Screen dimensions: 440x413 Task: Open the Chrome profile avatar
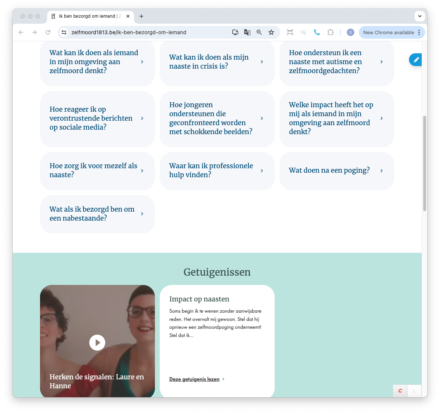pyautogui.click(x=350, y=32)
